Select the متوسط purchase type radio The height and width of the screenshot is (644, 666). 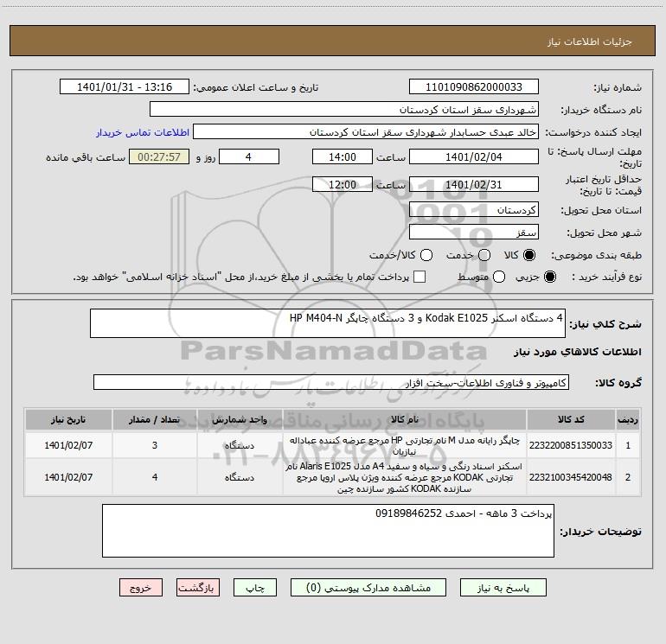(x=499, y=277)
